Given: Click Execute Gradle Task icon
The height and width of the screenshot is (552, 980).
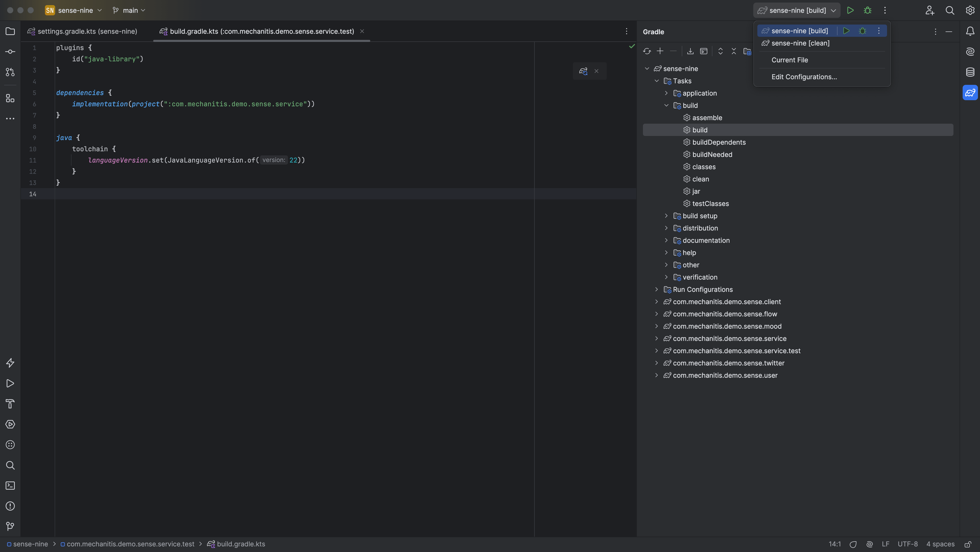Looking at the screenshot, I should click(703, 51).
